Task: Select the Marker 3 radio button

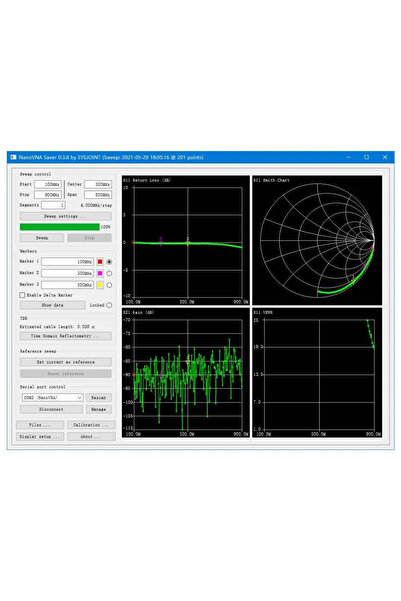Action: [109, 285]
